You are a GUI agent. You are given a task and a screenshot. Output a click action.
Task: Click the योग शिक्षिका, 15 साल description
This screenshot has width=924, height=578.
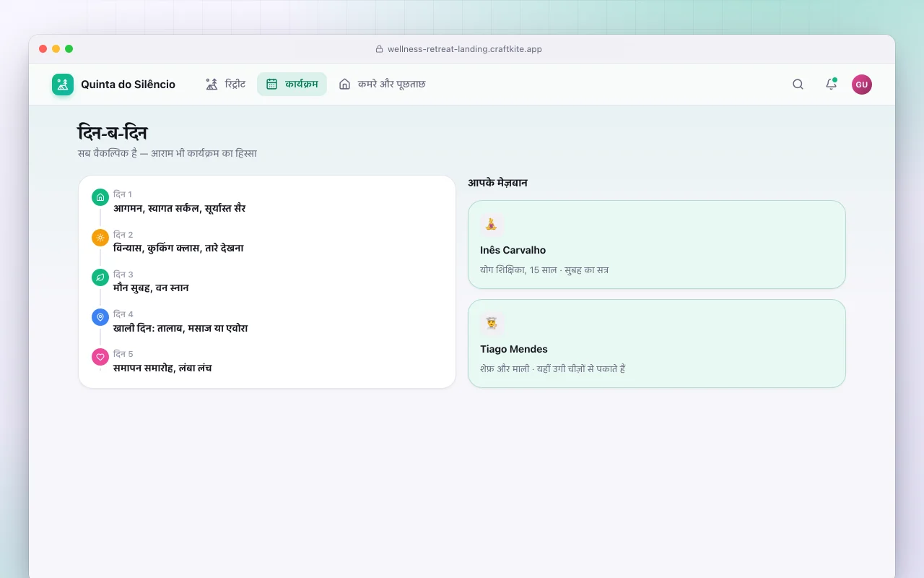point(544,269)
